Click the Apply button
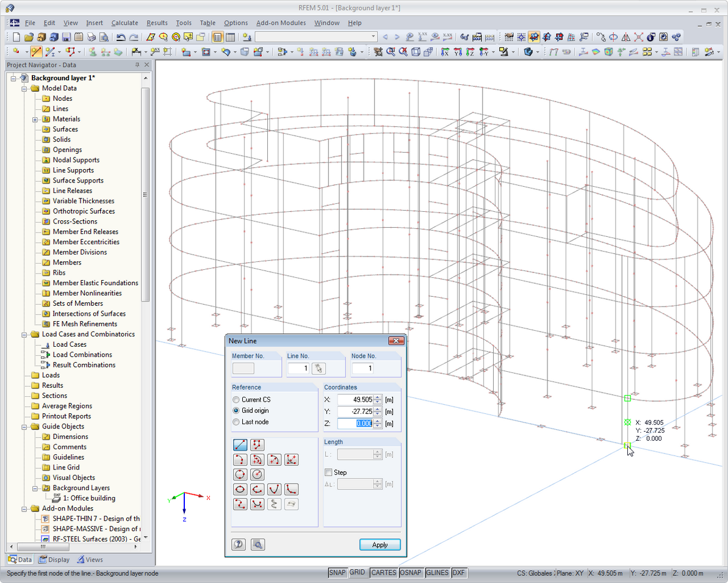The width and height of the screenshot is (728, 583). 380,545
